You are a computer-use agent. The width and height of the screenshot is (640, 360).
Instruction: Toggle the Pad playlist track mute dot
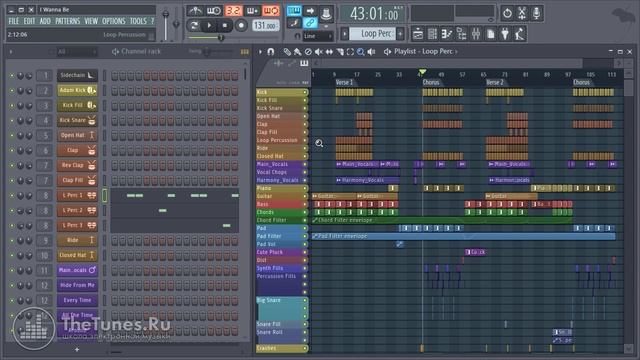(305, 228)
